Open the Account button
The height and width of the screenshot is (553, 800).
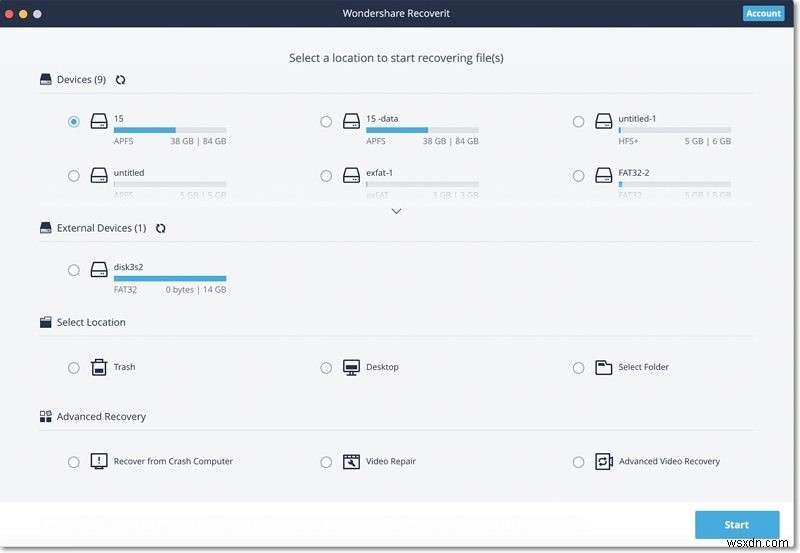click(x=763, y=13)
